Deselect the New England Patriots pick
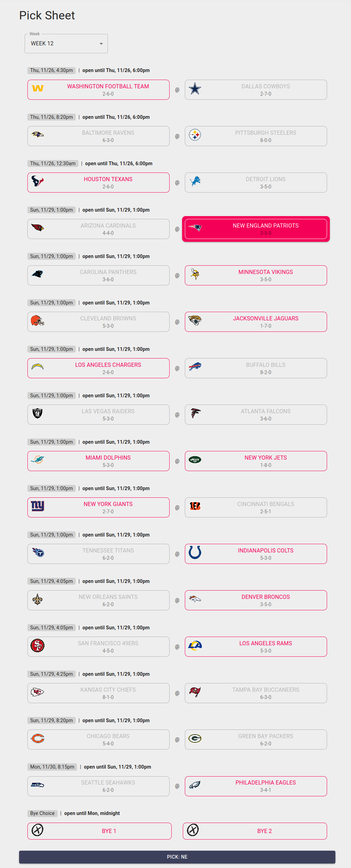Screen dimensions: 351x868 tap(256, 229)
